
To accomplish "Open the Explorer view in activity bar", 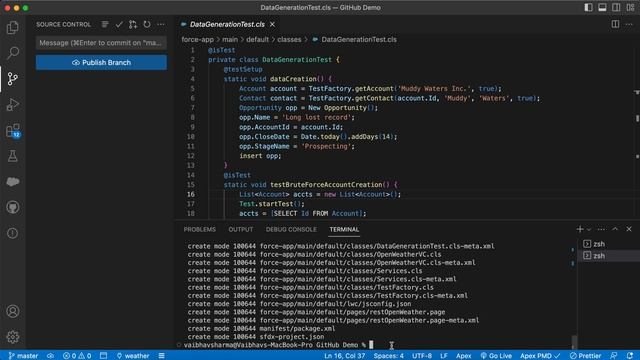I will pyautogui.click(x=13, y=27).
